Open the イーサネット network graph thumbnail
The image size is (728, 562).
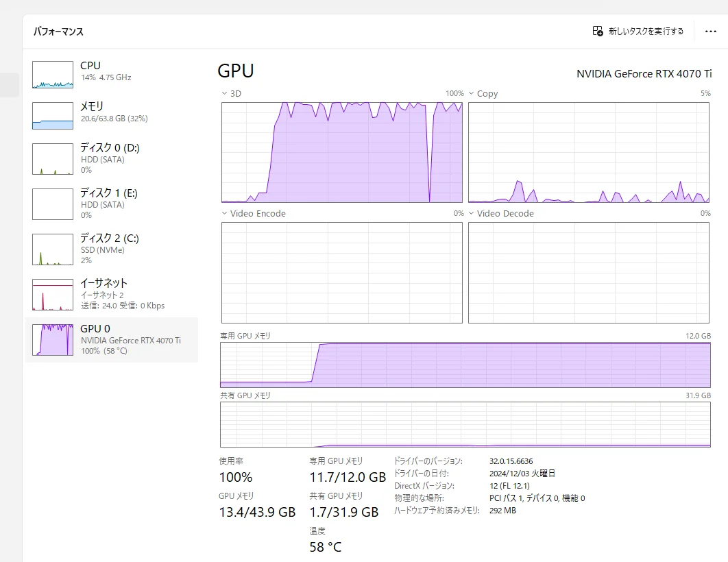coord(53,295)
